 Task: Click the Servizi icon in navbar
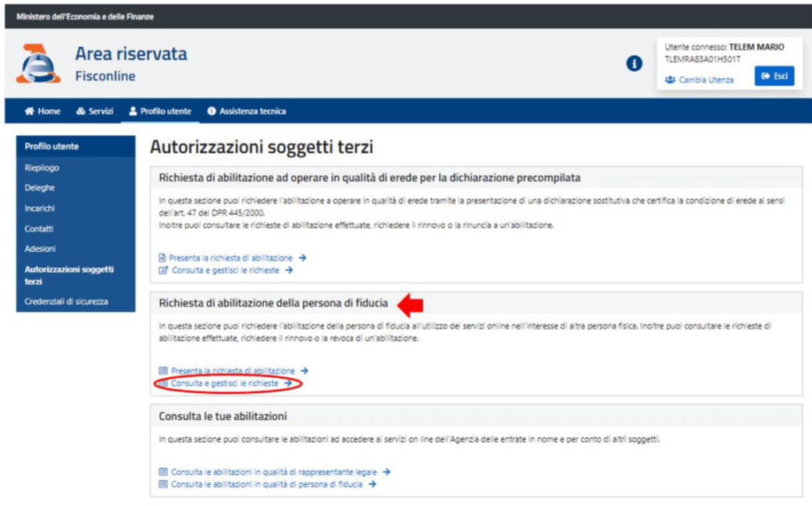80,112
